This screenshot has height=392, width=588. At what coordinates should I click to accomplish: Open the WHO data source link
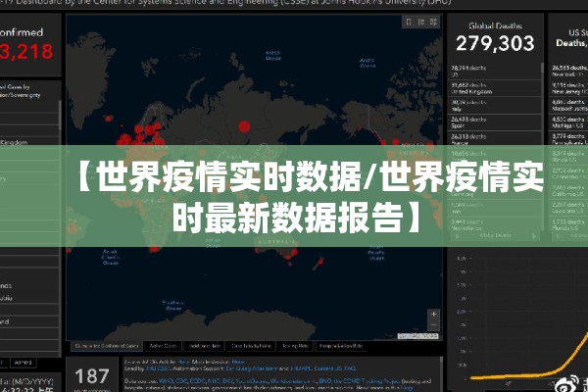pos(165,381)
